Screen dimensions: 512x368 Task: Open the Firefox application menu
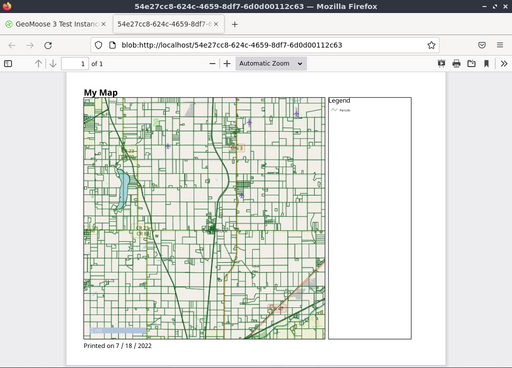500,45
